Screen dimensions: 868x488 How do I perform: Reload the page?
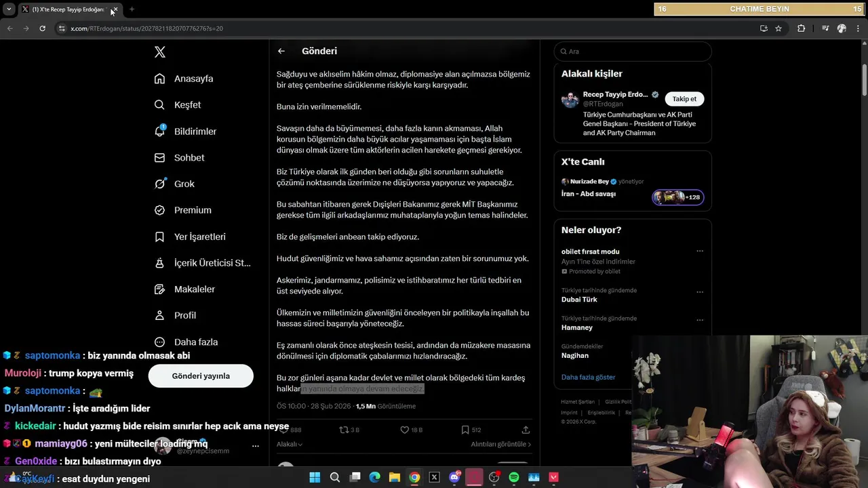click(42, 28)
